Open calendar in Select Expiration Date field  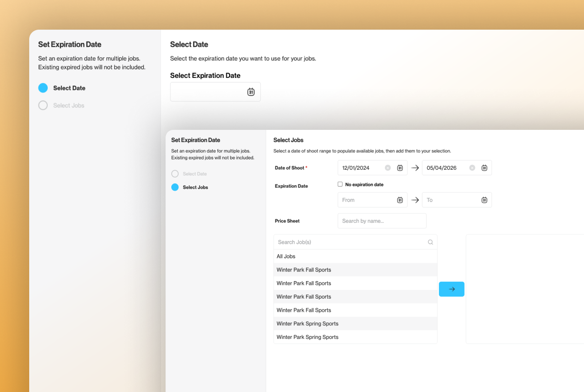251,92
